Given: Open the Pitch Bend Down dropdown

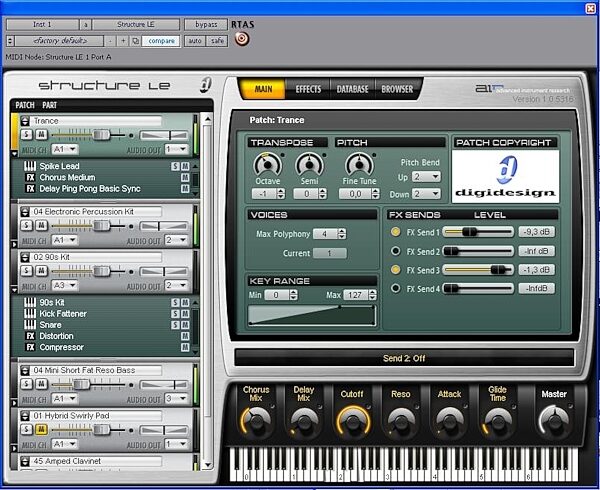Looking at the screenshot, I should click(426, 194).
